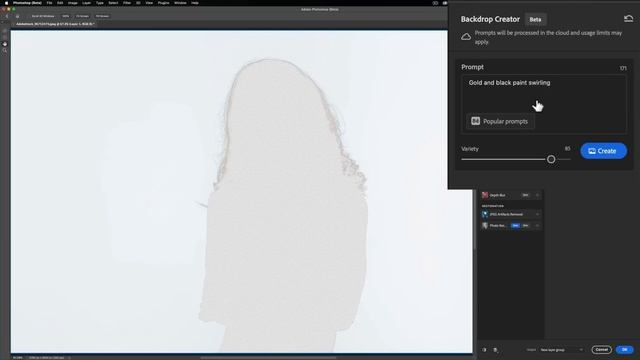Toggle the before/after preview icon

[484, 350]
